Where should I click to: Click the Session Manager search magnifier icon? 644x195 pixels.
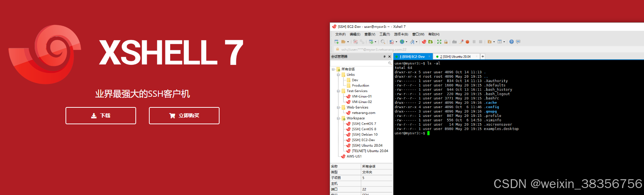coord(390,63)
